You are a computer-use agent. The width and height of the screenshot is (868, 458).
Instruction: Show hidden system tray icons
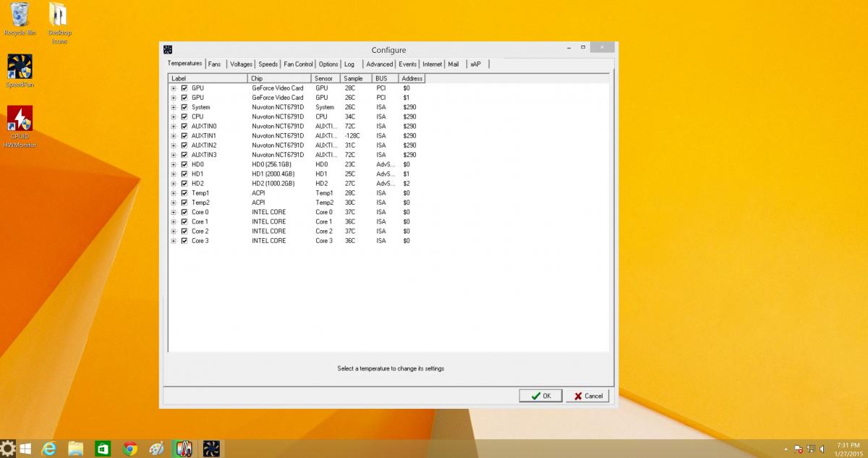786,449
